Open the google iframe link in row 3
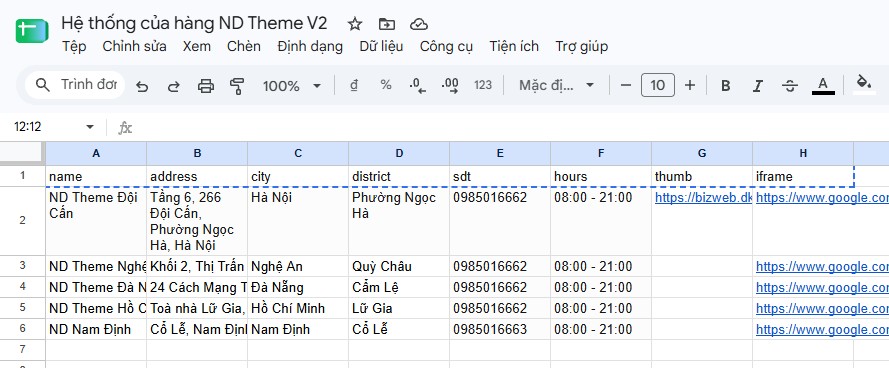Image resolution: width=889 pixels, height=368 pixels. point(822,267)
